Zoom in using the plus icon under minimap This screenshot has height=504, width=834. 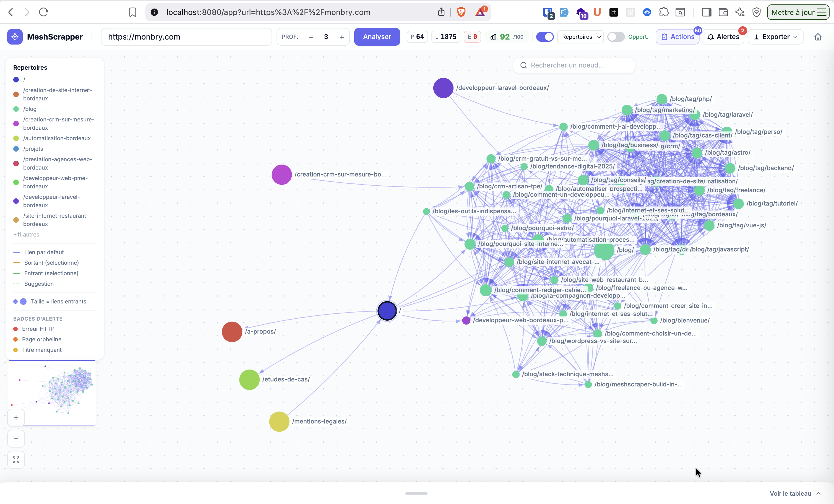coord(15,417)
